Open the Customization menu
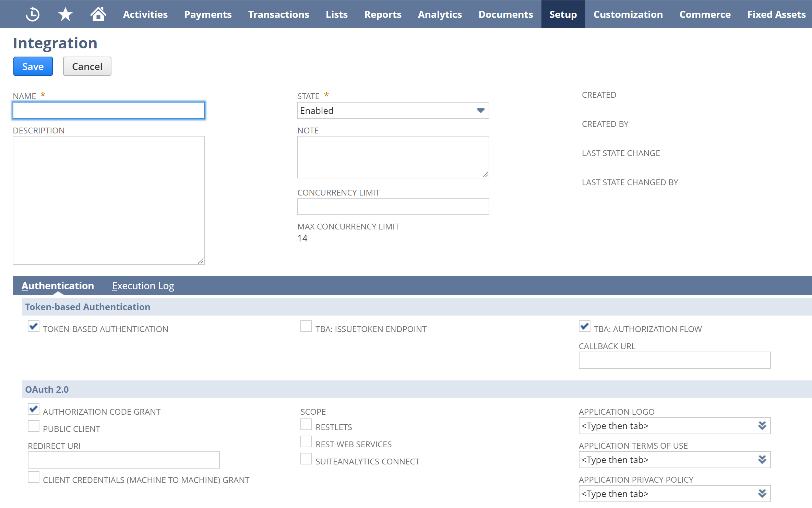This screenshot has height=508, width=812. pos(628,14)
